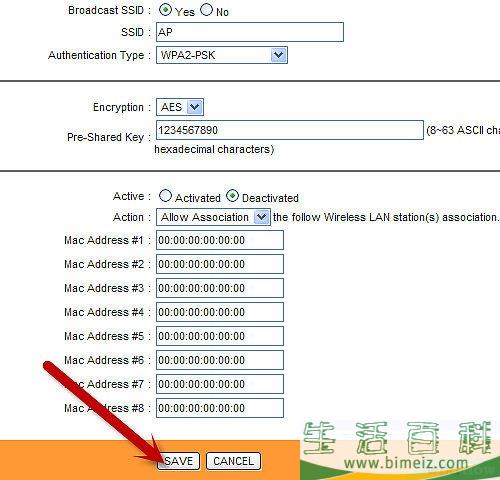Select the Mac Address #3 field
The width and height of the screenshot is (500, 480).
(x=220, y=288)
